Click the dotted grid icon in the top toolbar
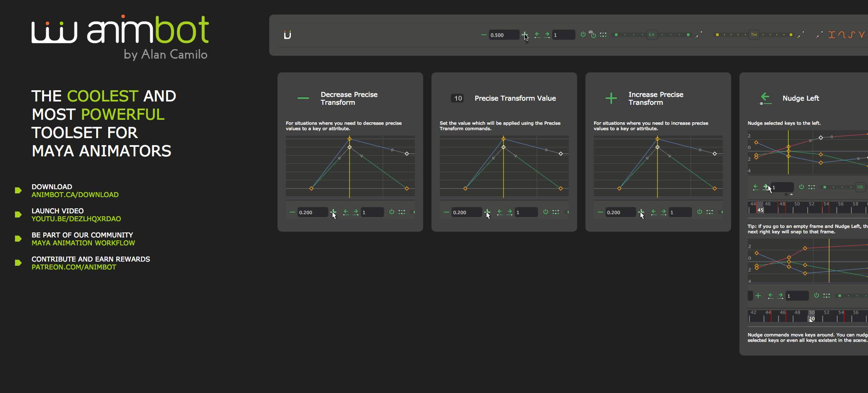Screen dimensions: 868x393 tap(603, 35)
